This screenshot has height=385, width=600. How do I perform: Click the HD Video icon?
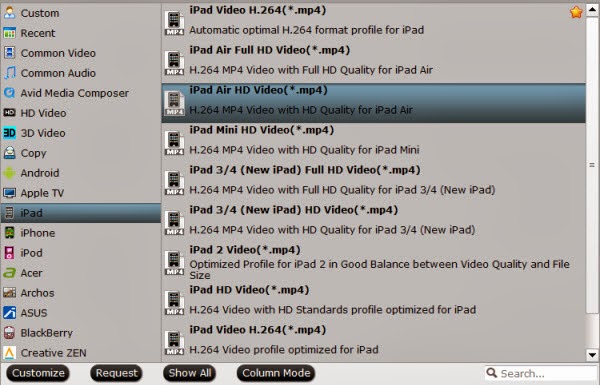coord(9,113)
